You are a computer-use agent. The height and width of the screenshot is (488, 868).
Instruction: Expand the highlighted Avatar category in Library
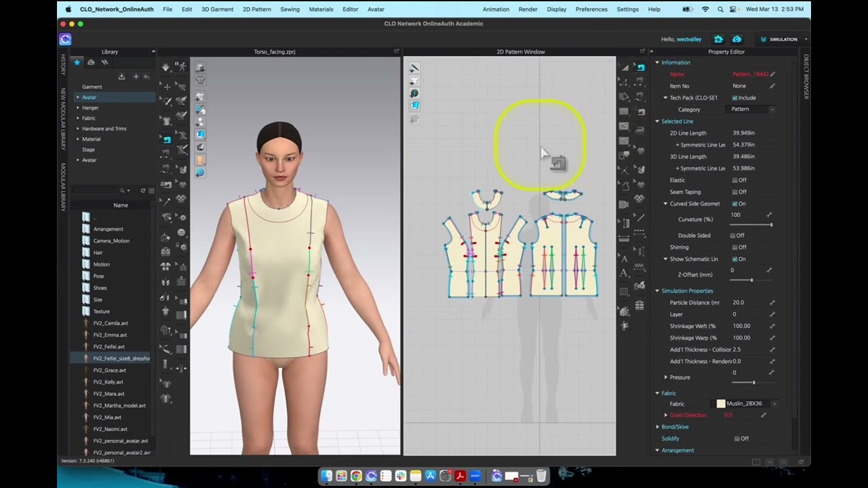click(x=78, y=97)
